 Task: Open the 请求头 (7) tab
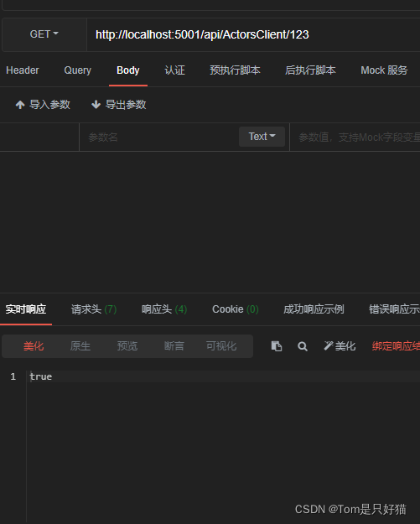tap(94, 309)
